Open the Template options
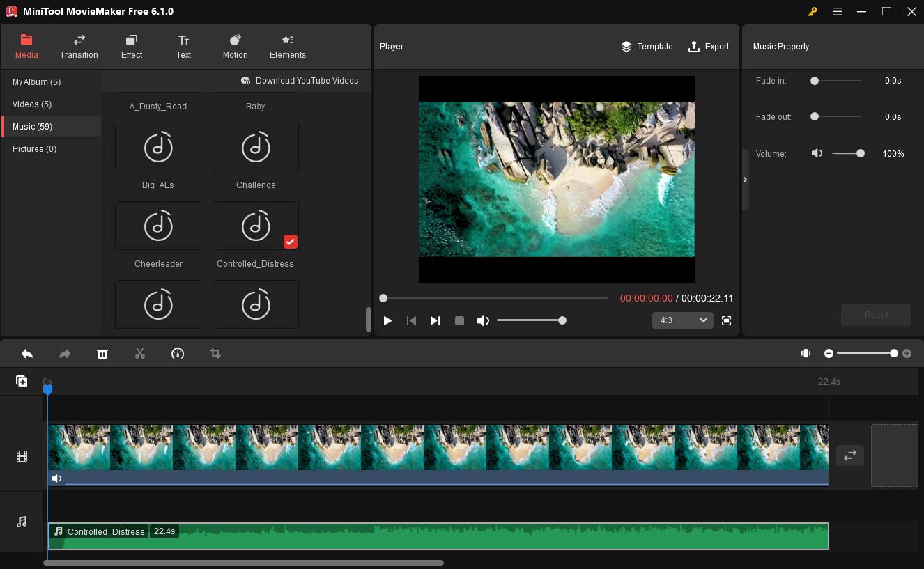The height and width of the screenshot is (569, 924). point(647,47)
